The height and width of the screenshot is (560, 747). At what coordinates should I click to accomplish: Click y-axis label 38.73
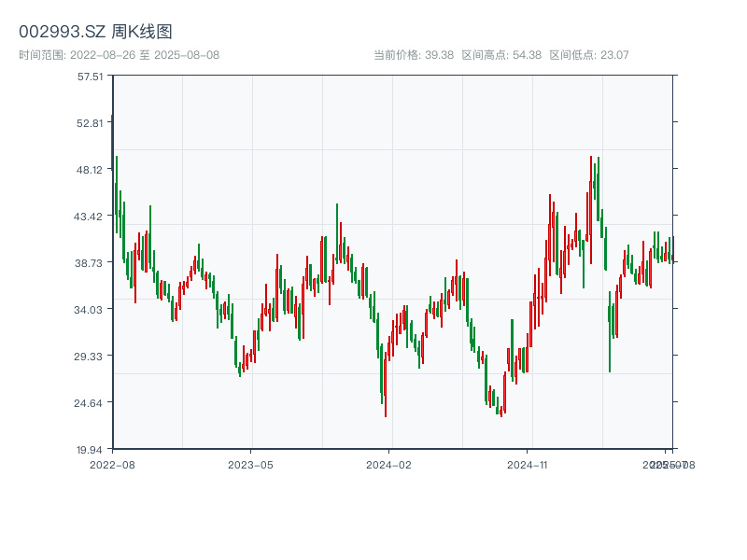[89, 263]
